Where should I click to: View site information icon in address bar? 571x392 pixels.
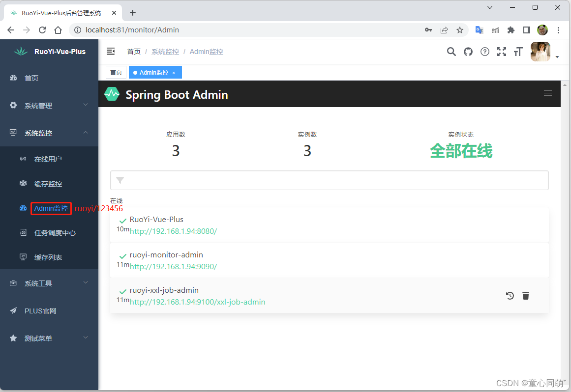pyautogui.click(x=78, y=30)
